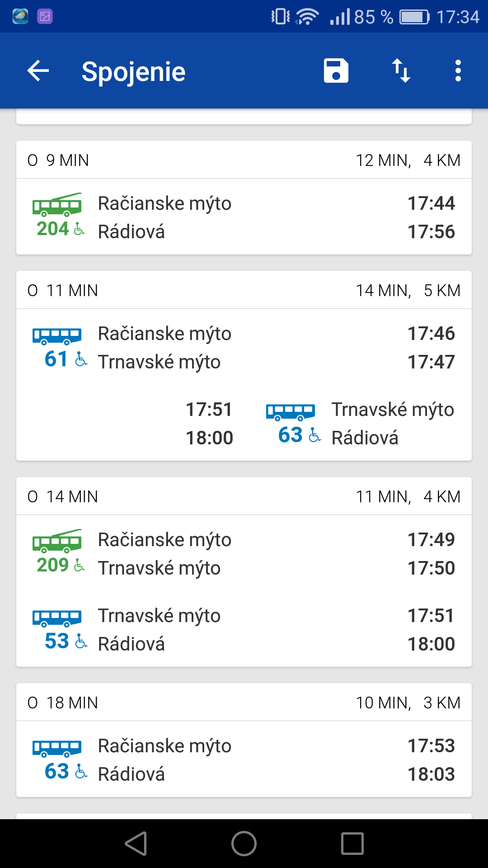Open connection header 'O 14 MIN'

[x=244, y=496]
